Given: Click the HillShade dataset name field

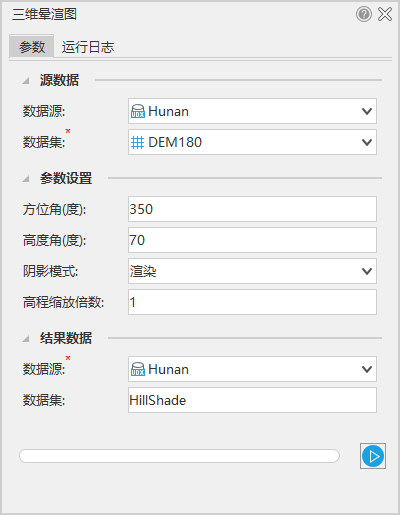Looking at the screenshot, I should point(252,400).
